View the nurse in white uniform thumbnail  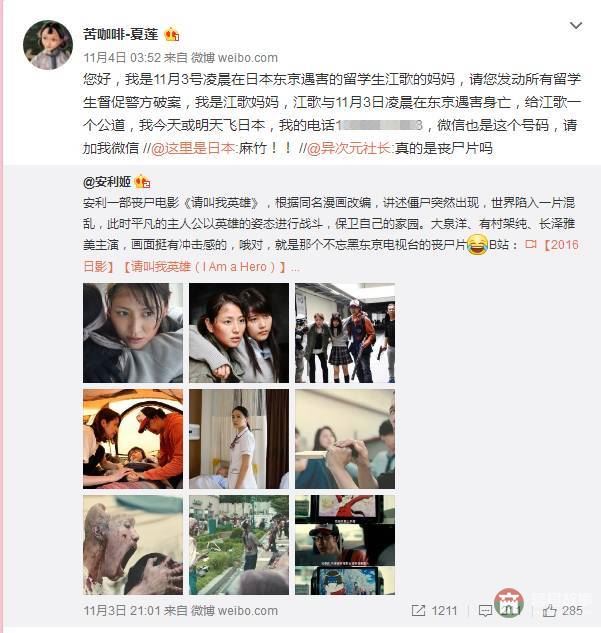pos(239,439)
